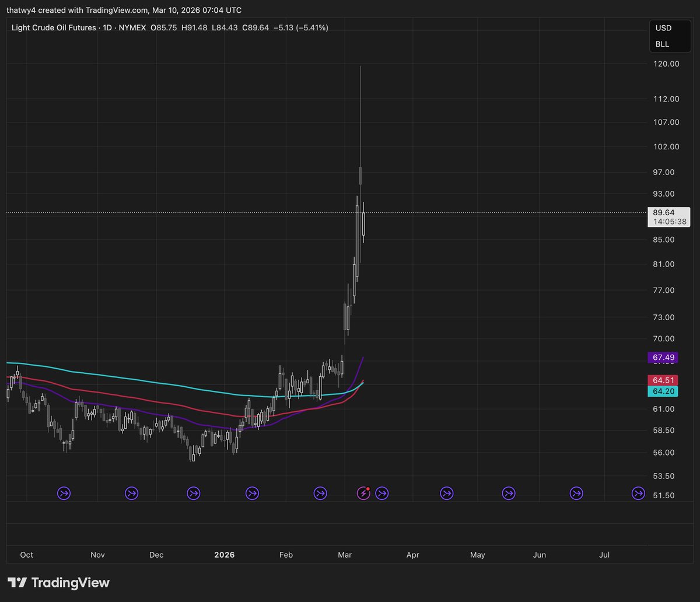Click the purple 67.49 moving average label
The width and height of the screenshot is (700, 602).
tap(663, 357)
